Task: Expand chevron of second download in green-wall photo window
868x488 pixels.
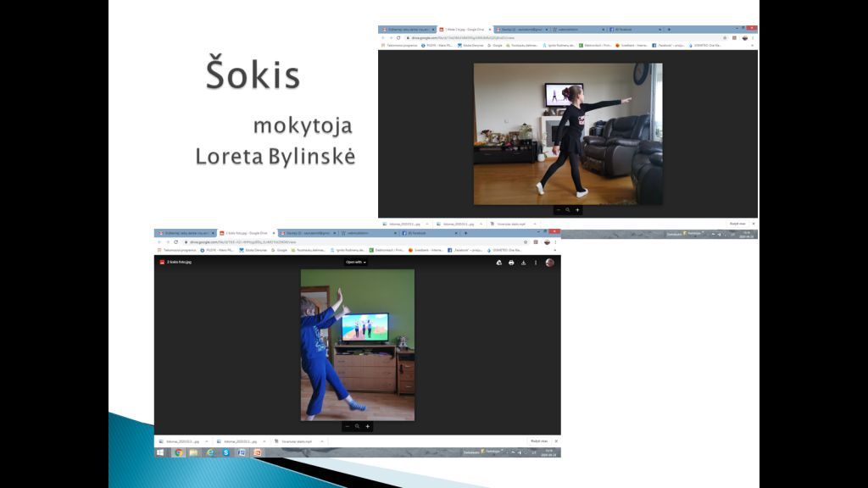Action: pos(264,441)
